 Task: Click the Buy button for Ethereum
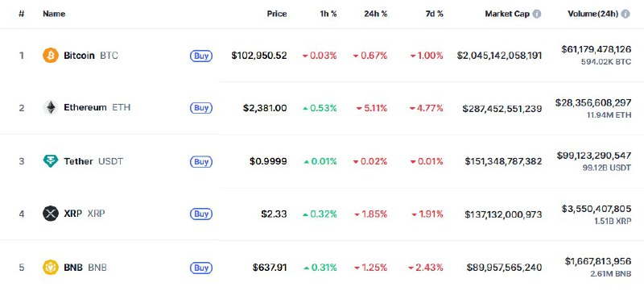[x=201, y=108]
